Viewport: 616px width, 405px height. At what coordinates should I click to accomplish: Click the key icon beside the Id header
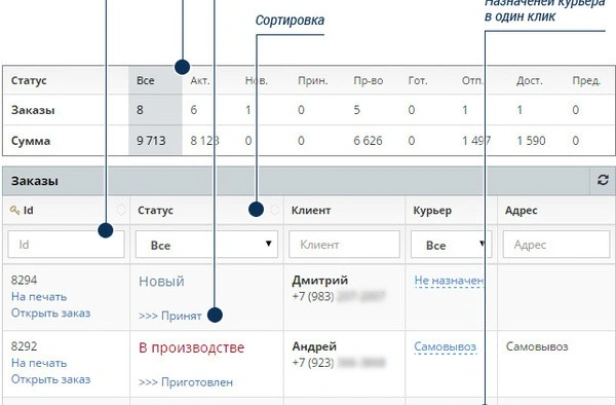[14, 211]
